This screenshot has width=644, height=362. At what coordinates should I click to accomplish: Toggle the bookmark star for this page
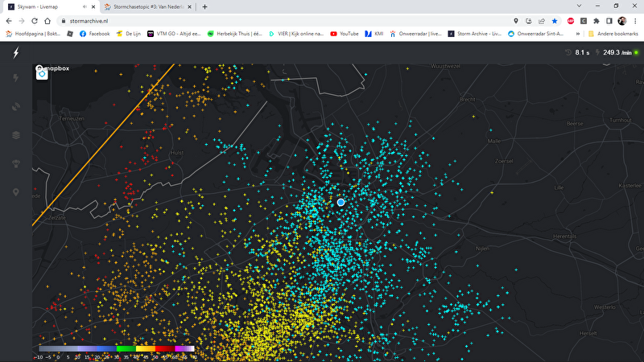pos(555,21)
